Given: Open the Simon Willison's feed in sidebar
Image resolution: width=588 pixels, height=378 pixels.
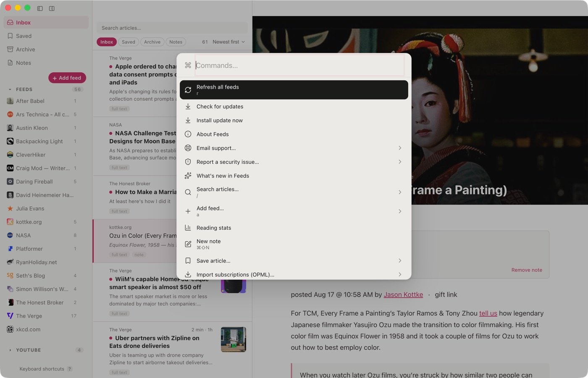Looking at the screenshot, I should (x=46, y=289).
